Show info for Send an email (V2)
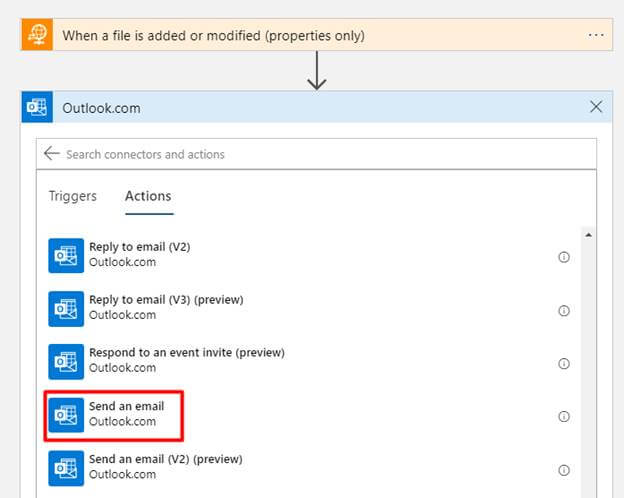The width and height of the screenshot is (624, 498). (x=564, y=470)
